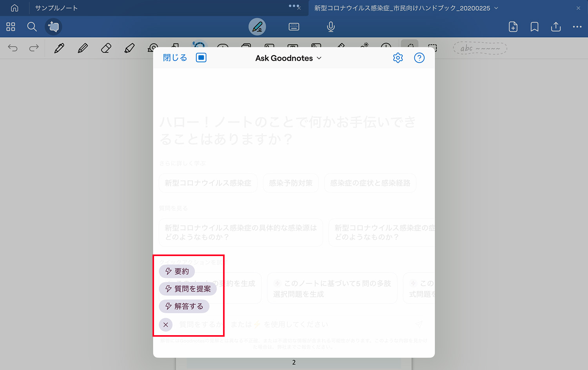Select the highlighter tool
This screenshot has height=370, width=588.
tap(129, 48)
